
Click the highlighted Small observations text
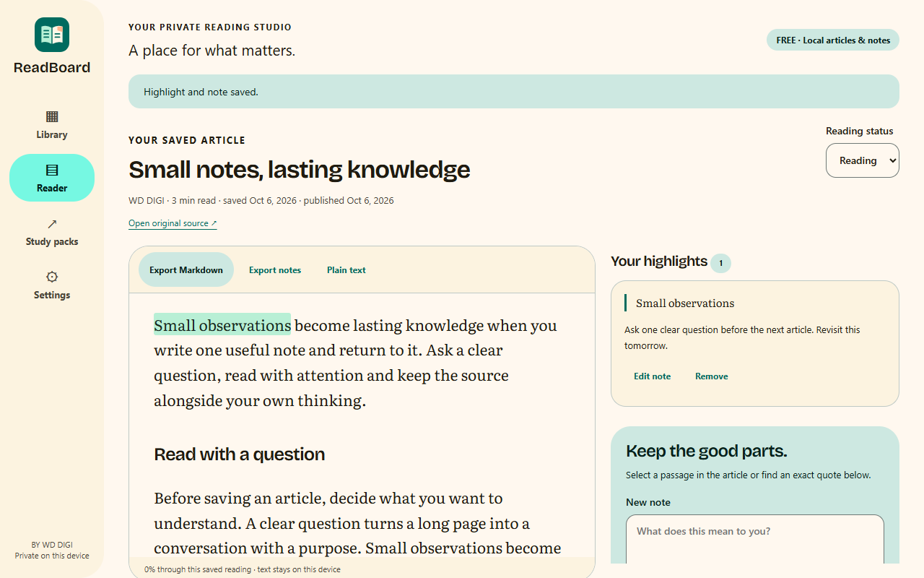tap(222, 325)
